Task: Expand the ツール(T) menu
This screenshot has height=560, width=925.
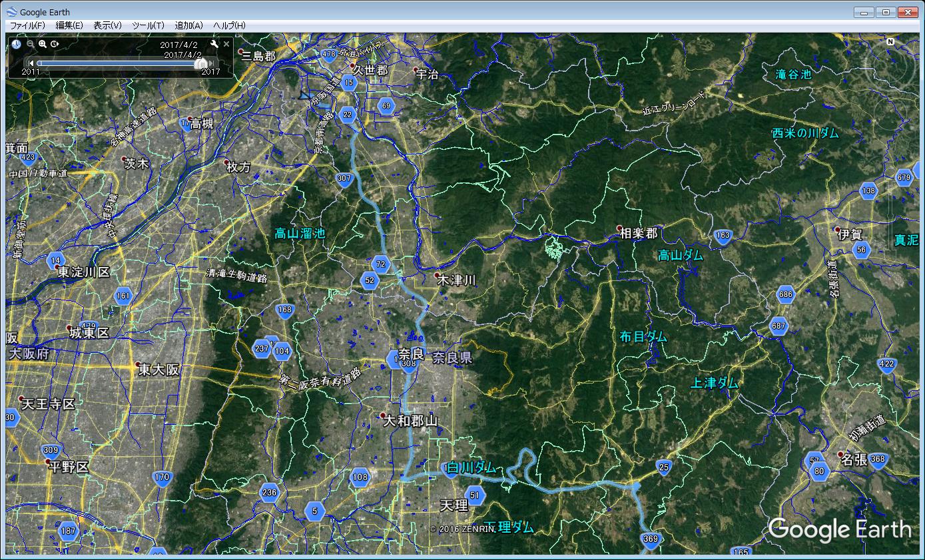Action: tap(148, 25)
